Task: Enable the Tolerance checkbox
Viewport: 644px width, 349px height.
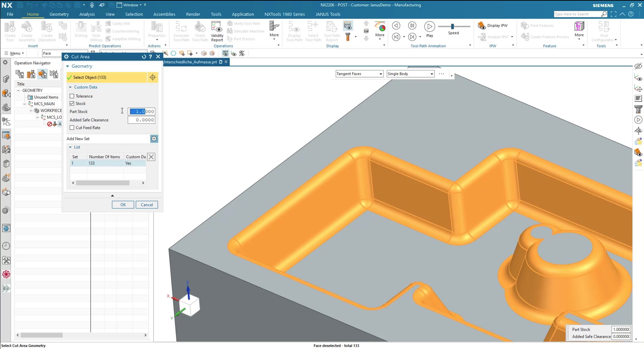Action: (x=72, y=96)
